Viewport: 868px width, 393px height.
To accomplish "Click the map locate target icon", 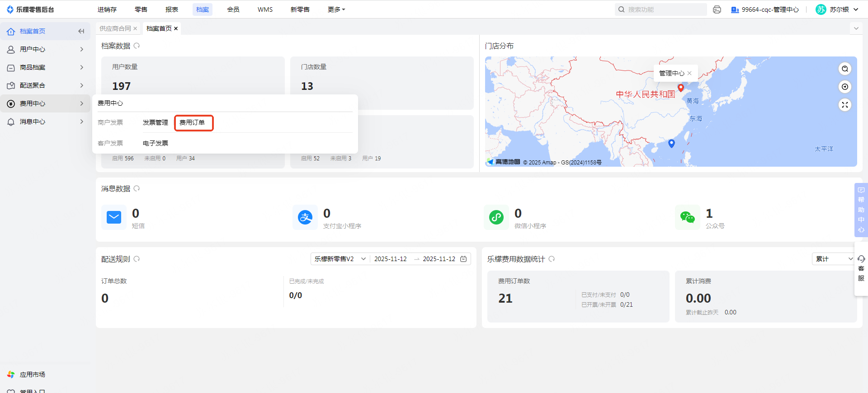I will coord(844,87).
